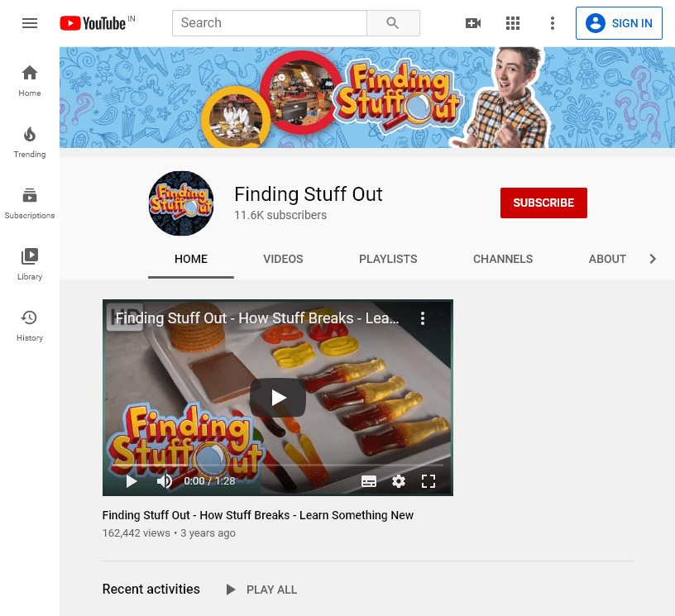Subscribe to Finding Stuff Out
Screen dimensions: 675x616
pos(543,203)
